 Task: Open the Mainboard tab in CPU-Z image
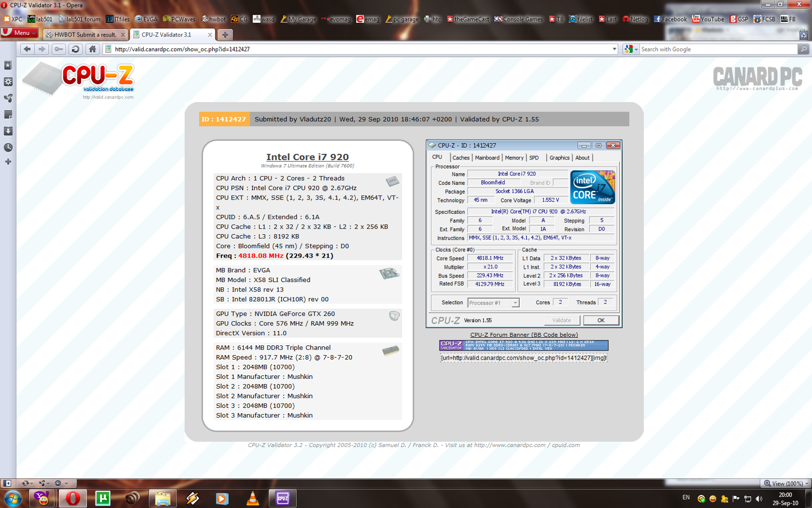pyautogui.click(x=487, y=158)
